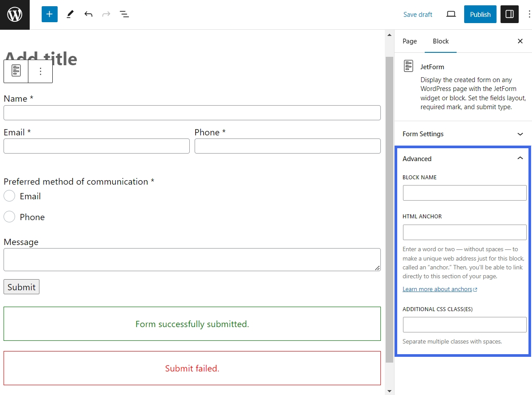Select the Phone radio button

(9, 217)
